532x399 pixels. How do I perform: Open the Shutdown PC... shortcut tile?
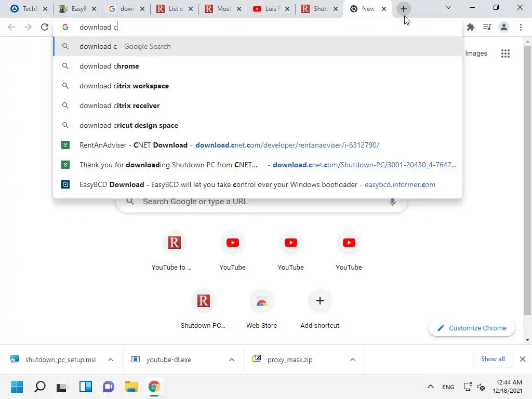[203, 309]
